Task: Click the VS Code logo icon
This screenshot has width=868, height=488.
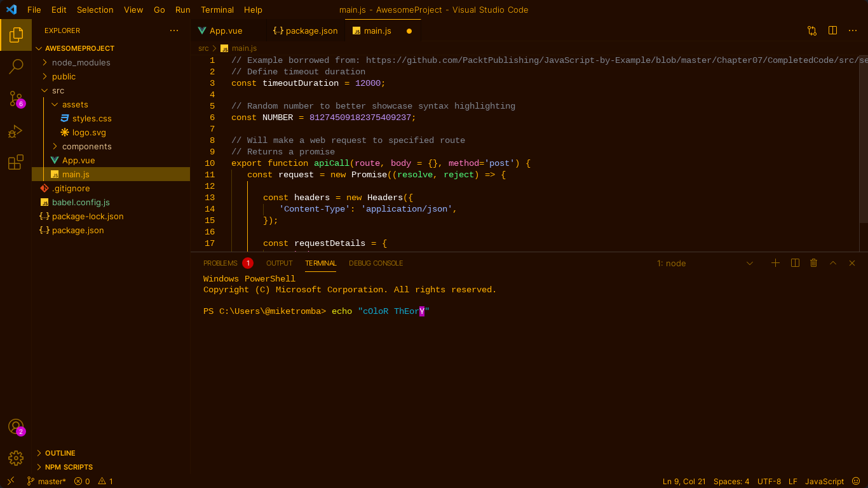Action: coord(11,10)
